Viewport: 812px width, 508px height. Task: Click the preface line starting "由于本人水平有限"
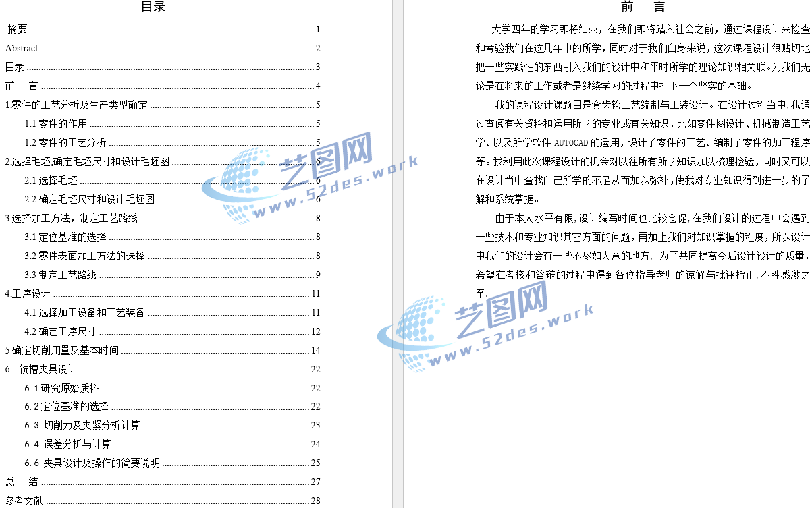point(653,219)
